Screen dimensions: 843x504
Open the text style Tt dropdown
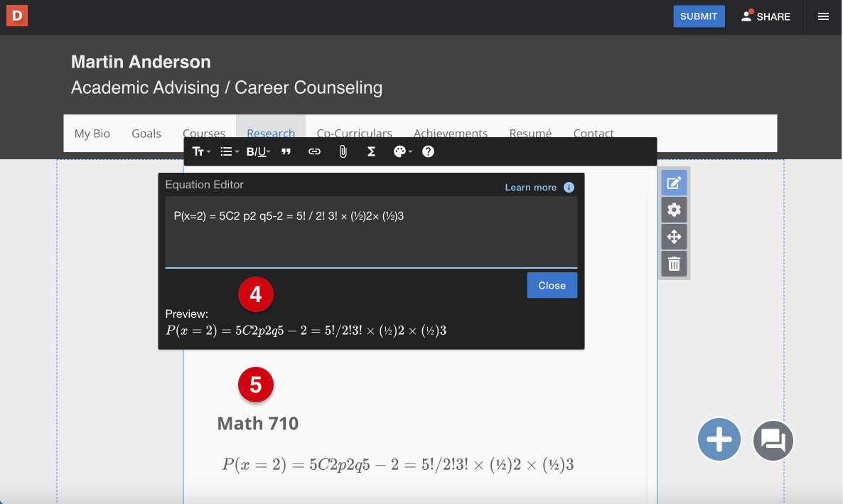[x=200, y=151]
